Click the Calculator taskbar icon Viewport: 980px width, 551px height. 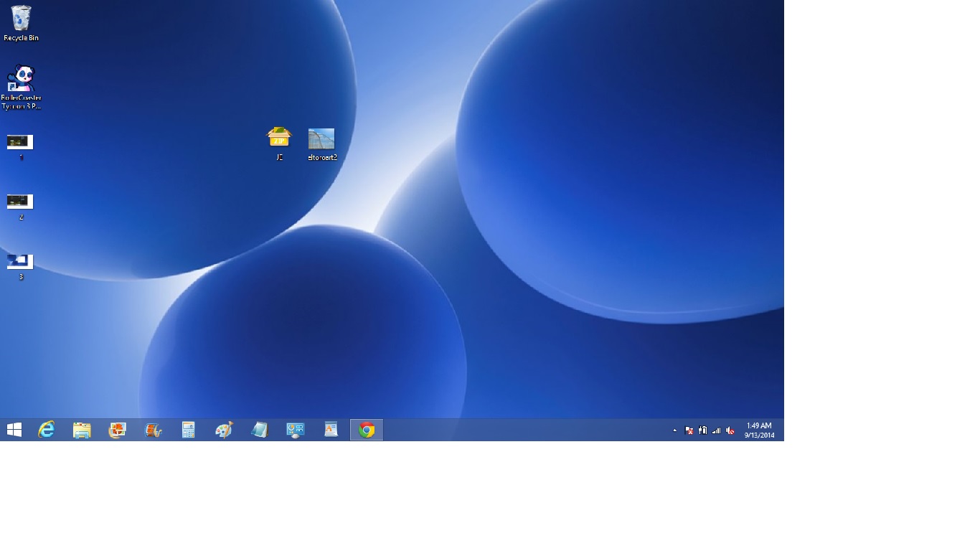coord(189,430)
